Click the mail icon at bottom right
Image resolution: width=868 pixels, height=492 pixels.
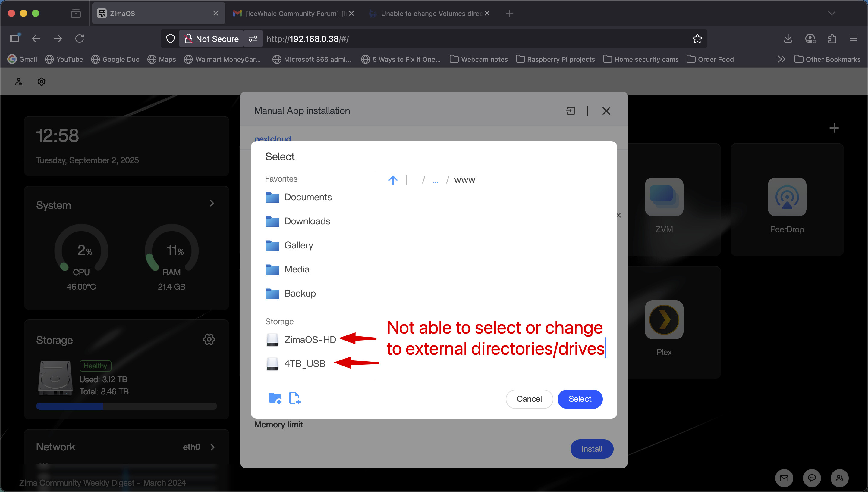tap(784, 478)
